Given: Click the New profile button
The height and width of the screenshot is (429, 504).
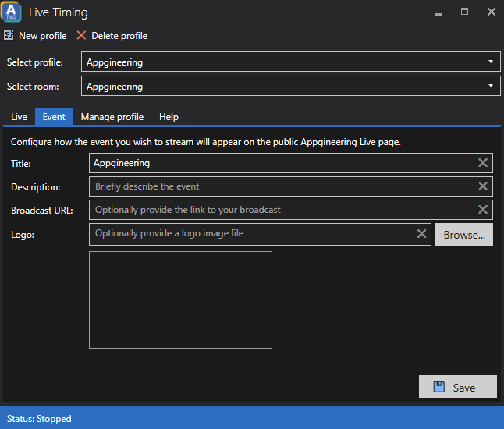Looking at the screenshot, I should [35, 36].
